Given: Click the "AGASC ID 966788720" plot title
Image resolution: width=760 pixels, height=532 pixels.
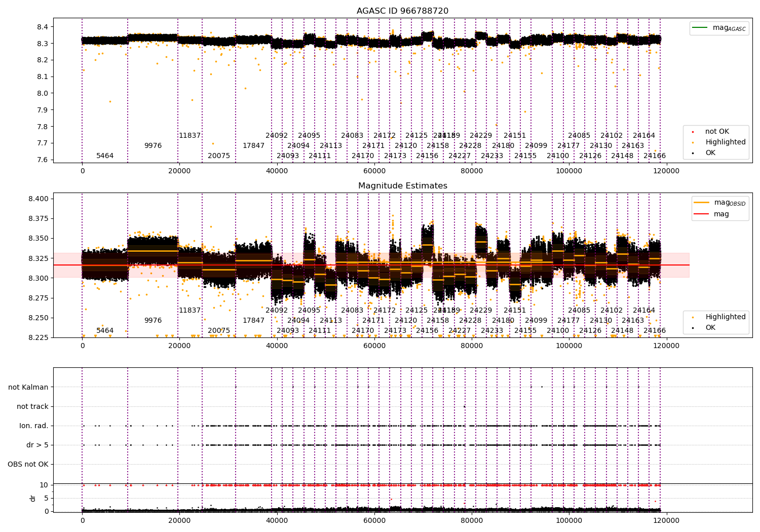Looking at the screenshot, I should coord(402,11).
